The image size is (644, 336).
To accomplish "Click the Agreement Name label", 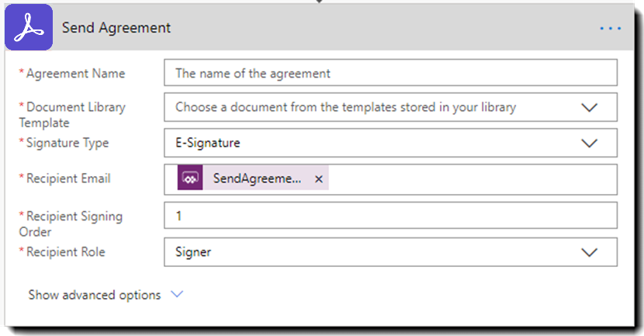I will coord(75,74).
